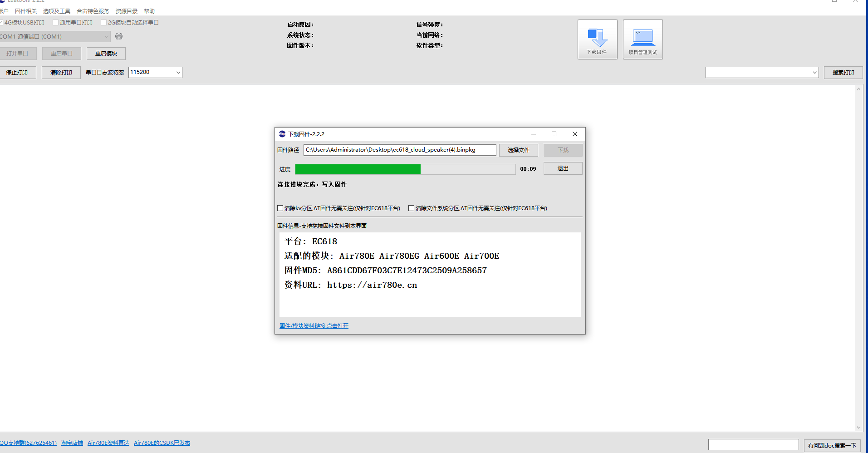The height and width of the screenshot is (453, 868).
Task: Click the 固件路径 file path field
Action: [399, 150]
